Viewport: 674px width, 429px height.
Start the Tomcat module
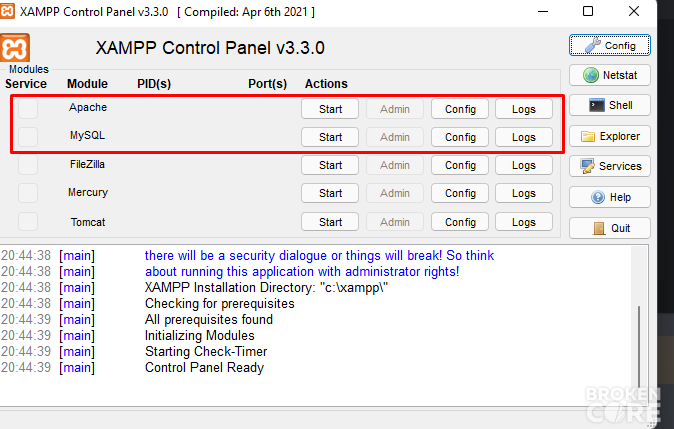(330, 222)
